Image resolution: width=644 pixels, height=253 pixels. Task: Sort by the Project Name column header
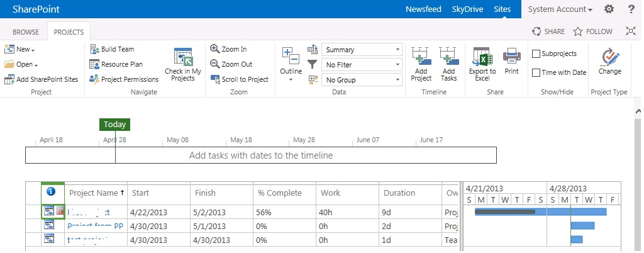tap(96, 193)
